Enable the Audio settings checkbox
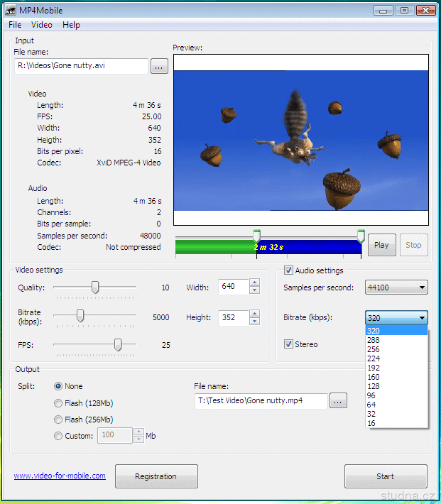The width and height of the screenshot is (441, 504). point(288,270)
